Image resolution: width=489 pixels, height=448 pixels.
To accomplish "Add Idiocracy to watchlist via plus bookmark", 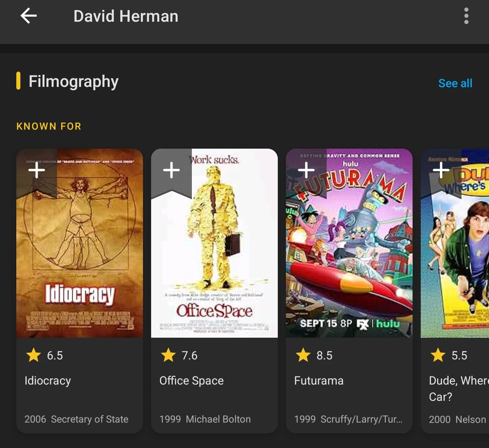I will point(37,170).
